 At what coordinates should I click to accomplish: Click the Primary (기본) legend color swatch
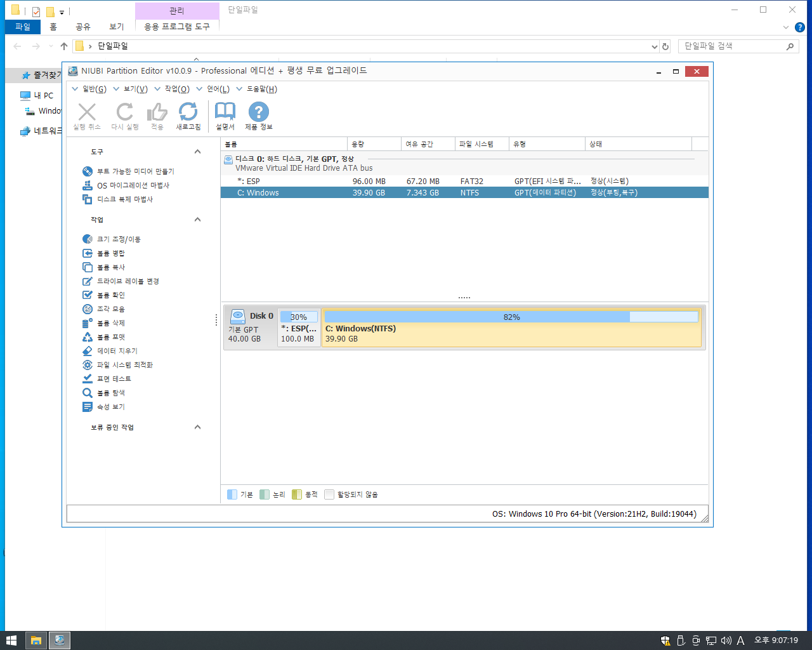click(x=232, y=494)
